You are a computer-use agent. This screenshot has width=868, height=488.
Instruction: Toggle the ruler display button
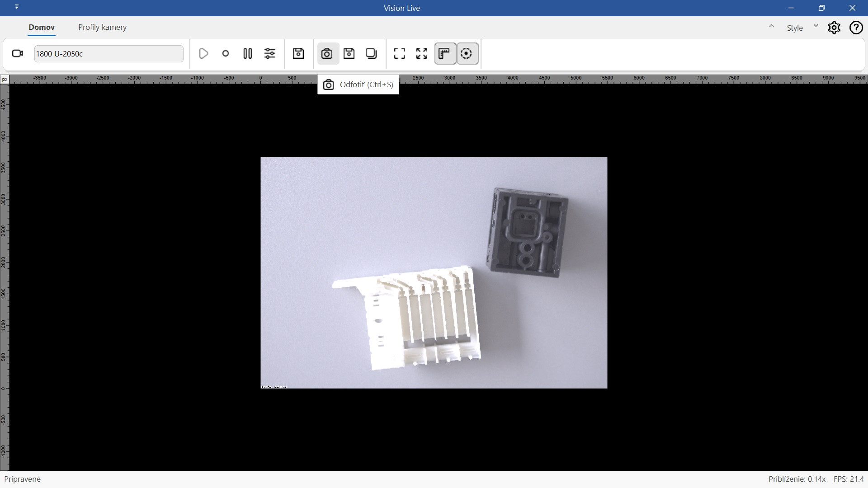tap(445, 54)
